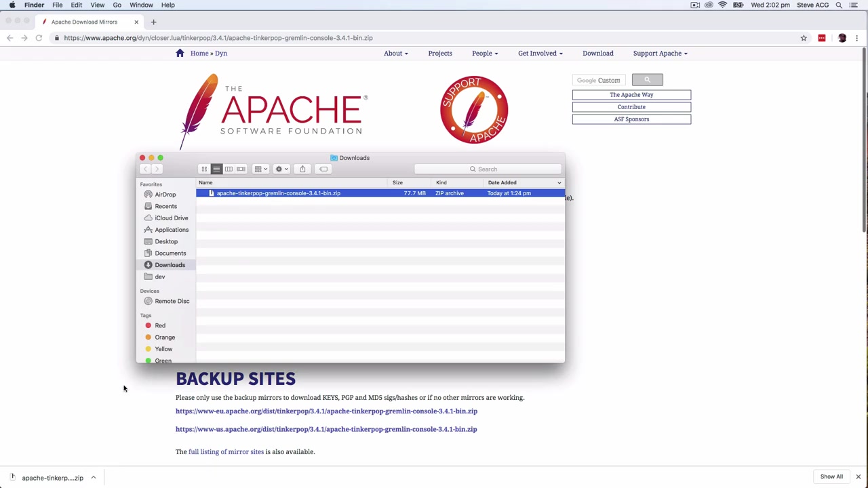Open Desktop in the Finder sidebar
This screenshot has width=868, height=488.
(166, 241)
